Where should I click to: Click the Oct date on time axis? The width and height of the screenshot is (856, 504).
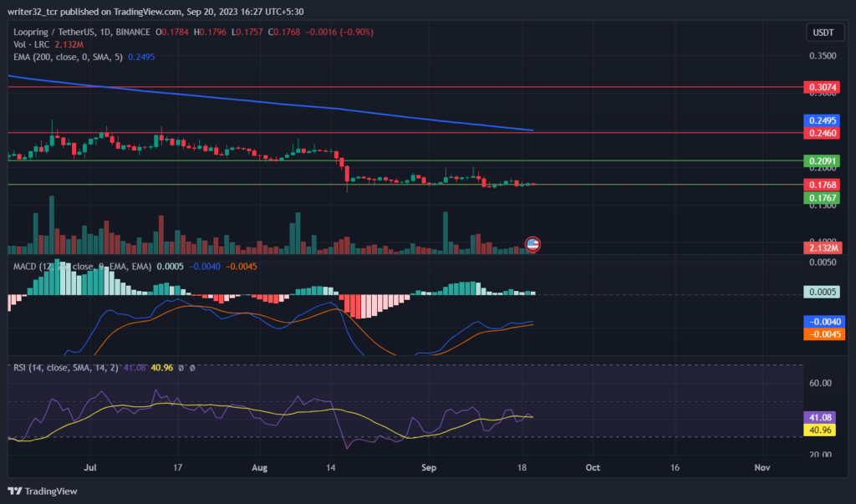click(x=593, y=467)
